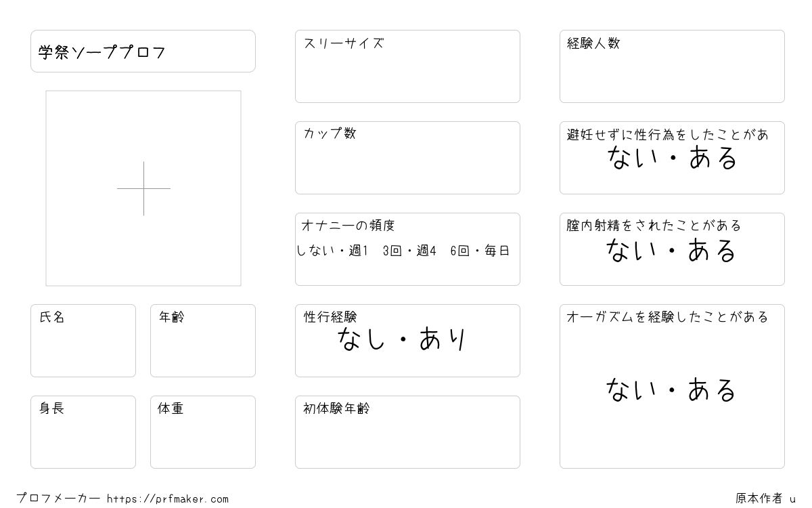Select the 氏名 name field

point(83,341)
